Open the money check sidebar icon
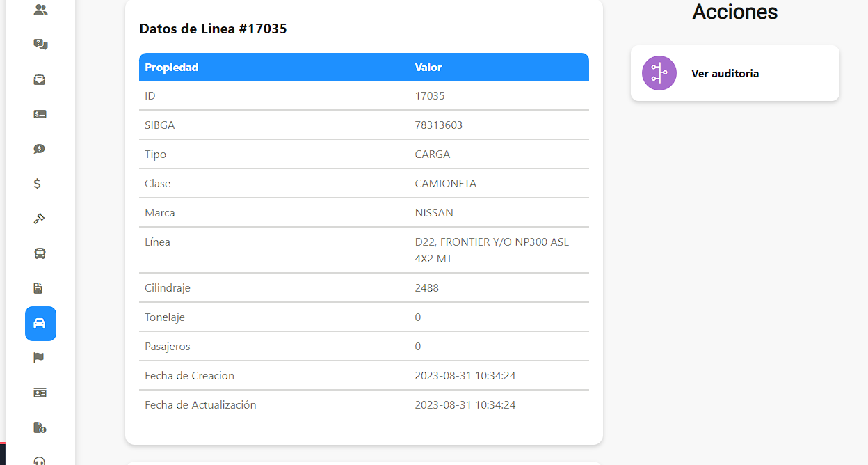This screenshot has width=868, height=465. (40, 114)
